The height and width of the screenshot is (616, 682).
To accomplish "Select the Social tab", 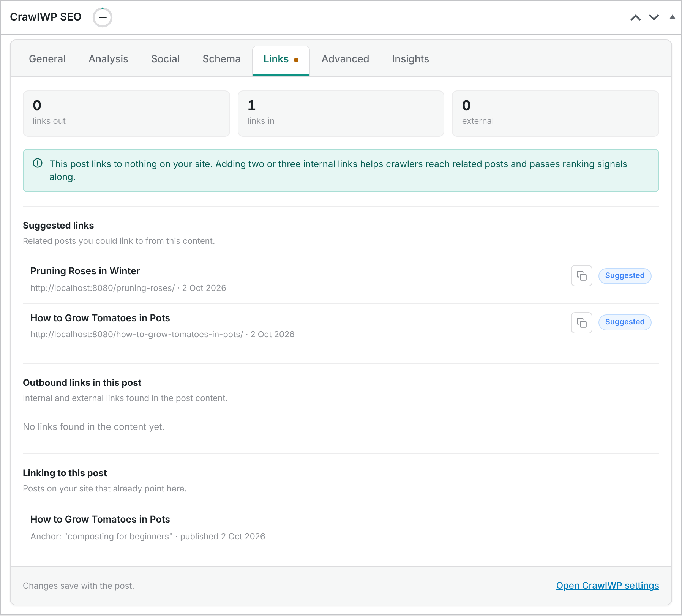I will click(165, 59).
